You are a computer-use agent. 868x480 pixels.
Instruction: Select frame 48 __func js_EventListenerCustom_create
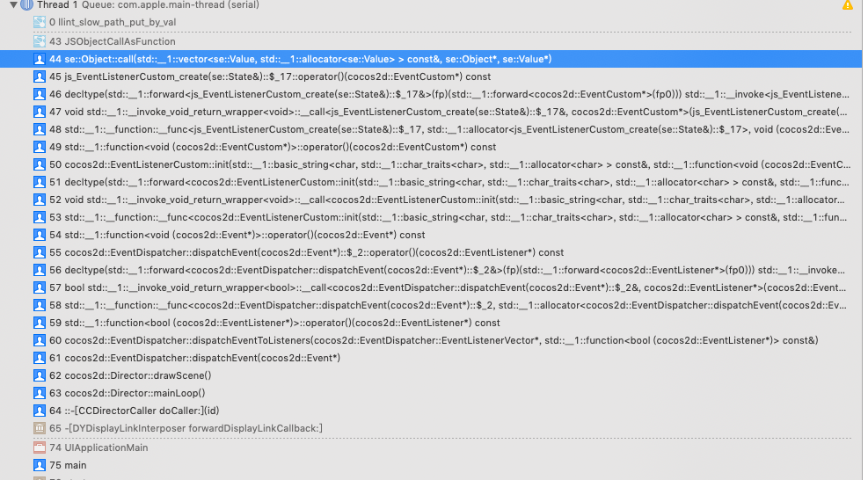pos(449,129)
